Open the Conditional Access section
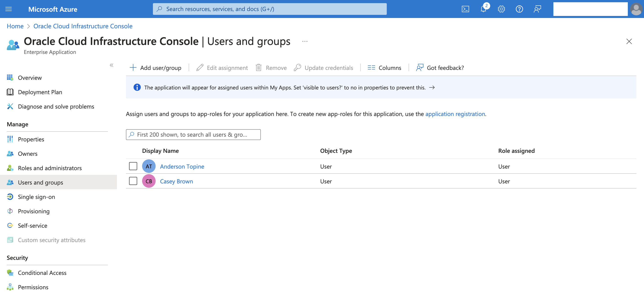Viewport: 644px width, 294px height. point(42,273)
